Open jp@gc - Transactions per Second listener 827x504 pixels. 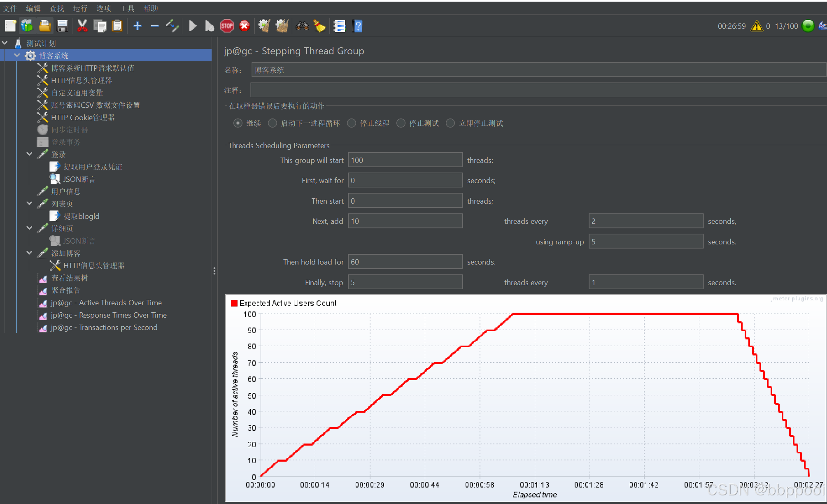tap(104, 327)
